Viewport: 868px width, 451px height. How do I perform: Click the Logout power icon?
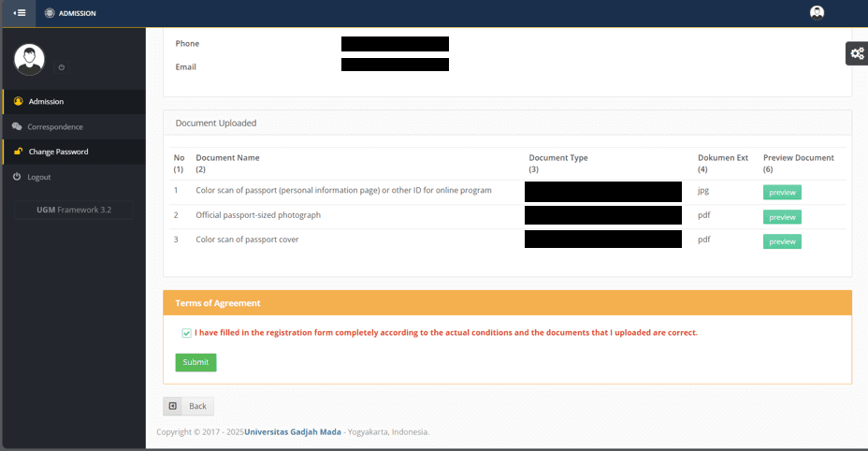click(17, 176)
